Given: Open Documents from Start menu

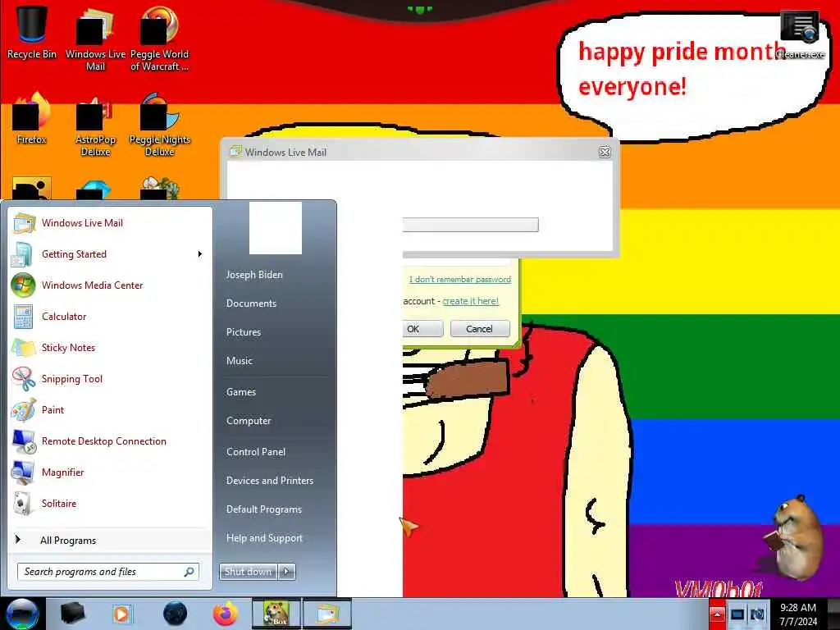Looking at the screenshot, I should [251, 304].
